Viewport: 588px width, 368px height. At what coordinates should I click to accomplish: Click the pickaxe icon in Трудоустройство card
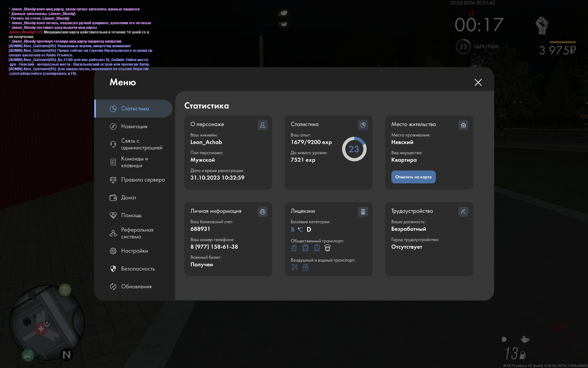pos(463,212)
